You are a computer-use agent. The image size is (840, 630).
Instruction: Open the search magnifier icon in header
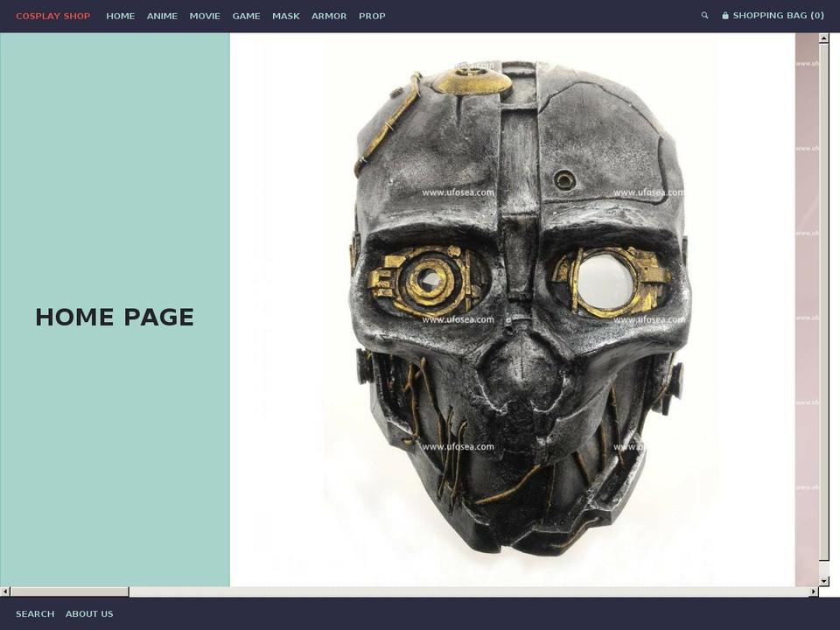click(704, 16)
